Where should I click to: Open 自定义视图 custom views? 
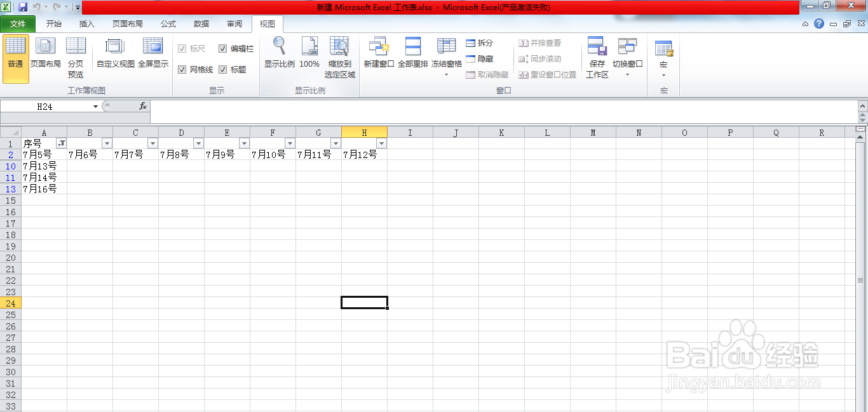(115, 53)
